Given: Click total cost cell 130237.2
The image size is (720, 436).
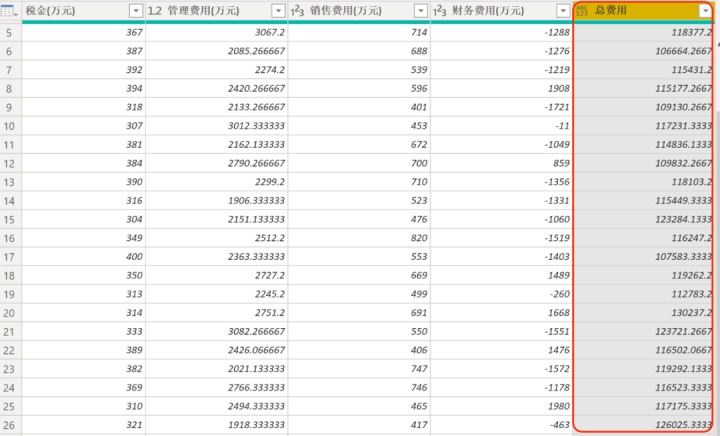Looking at the screenshot, I should [643, 313].
